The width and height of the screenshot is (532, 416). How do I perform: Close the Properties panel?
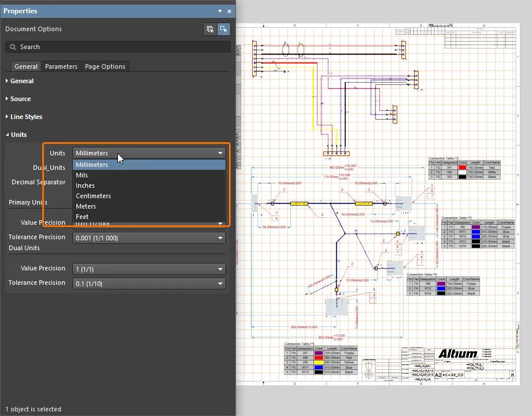coord(229,11)
